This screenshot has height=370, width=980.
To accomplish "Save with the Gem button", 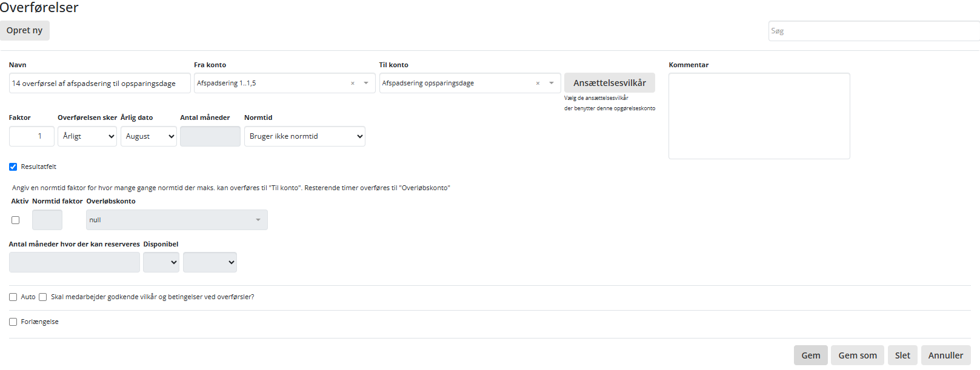I will tap(810, 355).
